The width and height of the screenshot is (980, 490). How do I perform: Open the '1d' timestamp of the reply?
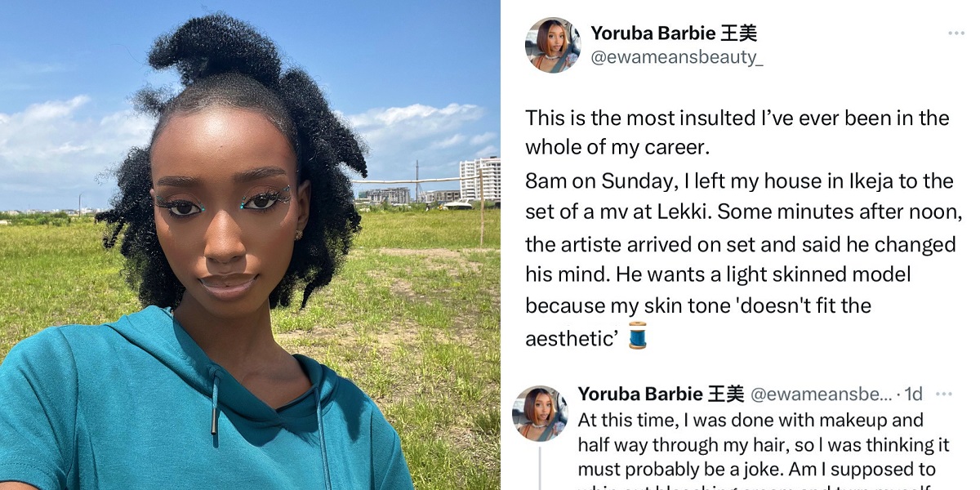pyautogui.click(x=913, y=394)
